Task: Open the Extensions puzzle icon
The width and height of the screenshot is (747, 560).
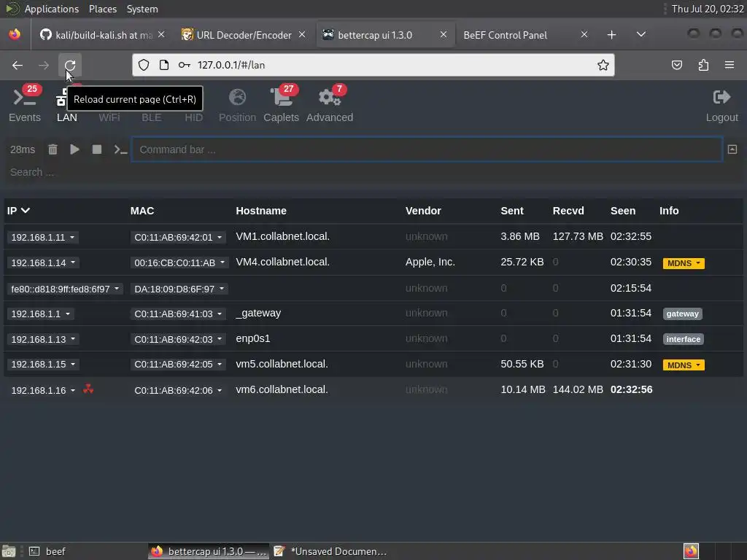Action: (x=703, y=65)
